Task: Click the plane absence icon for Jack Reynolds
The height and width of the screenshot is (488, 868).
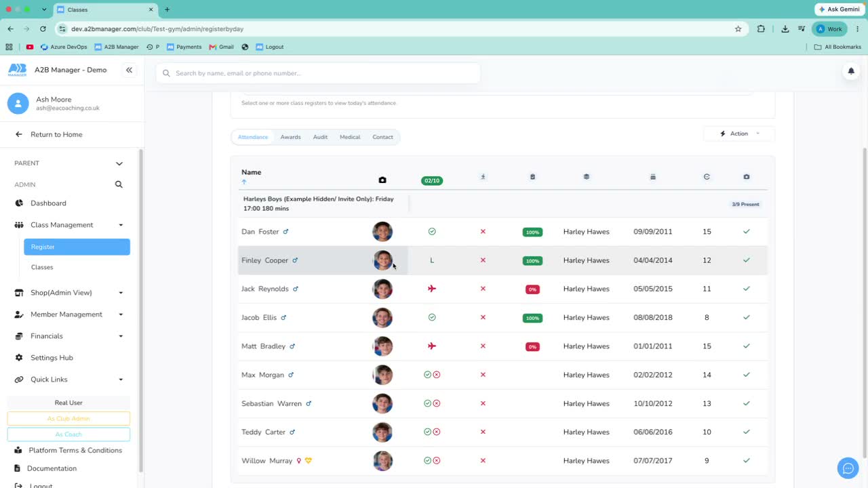Action: tap(432, 289)
